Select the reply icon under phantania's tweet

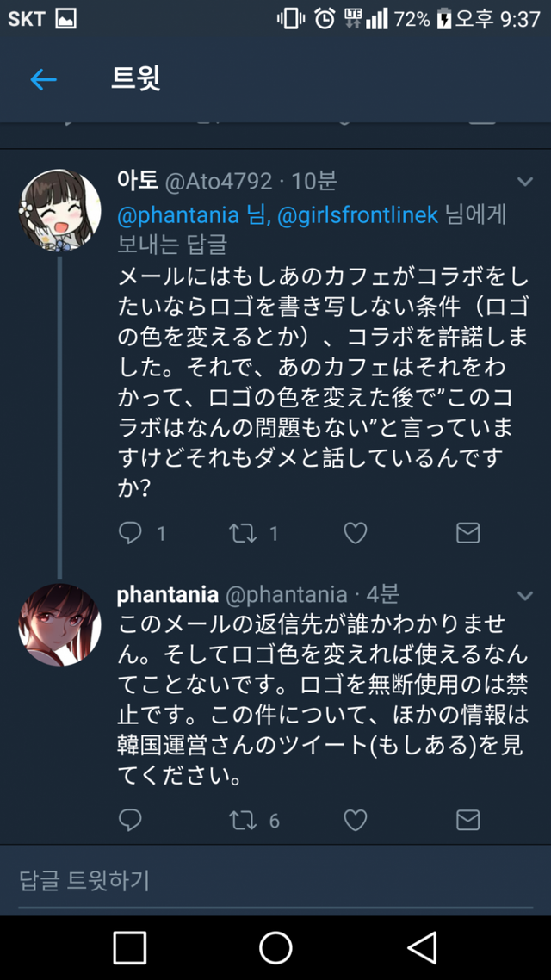[129, 820]
